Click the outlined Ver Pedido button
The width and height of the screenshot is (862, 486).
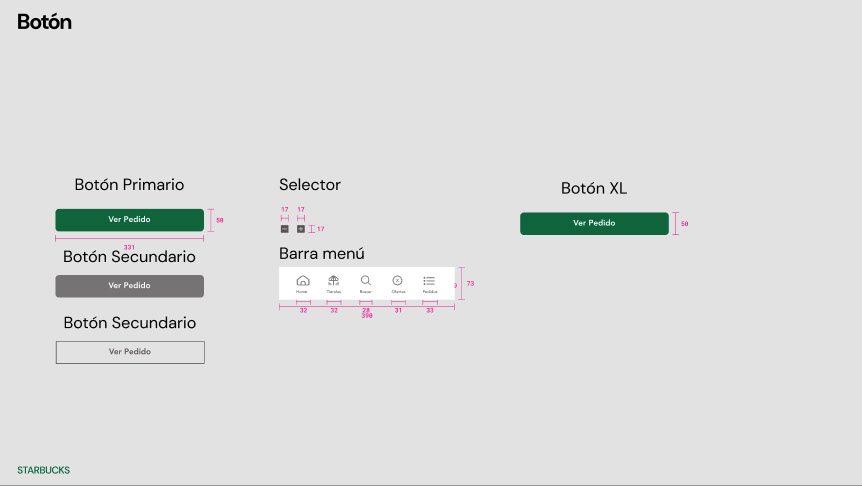(x=129, y=352)
